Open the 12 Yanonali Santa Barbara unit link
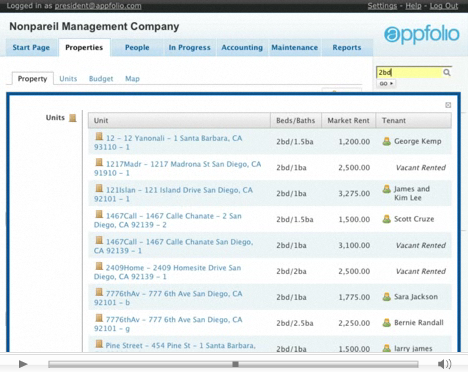468x372 pixels. [168, 142]
